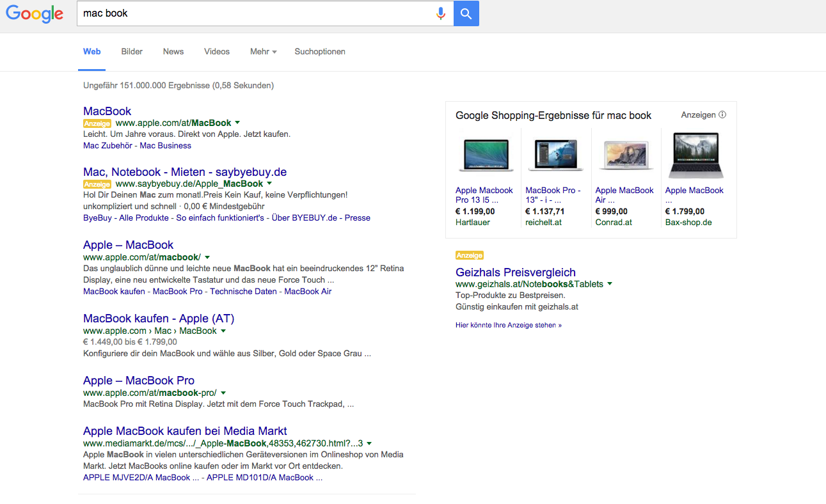The image size is (826, 504).
Task: Open the Mac Business sitelink
Action: tap(166, 145)
